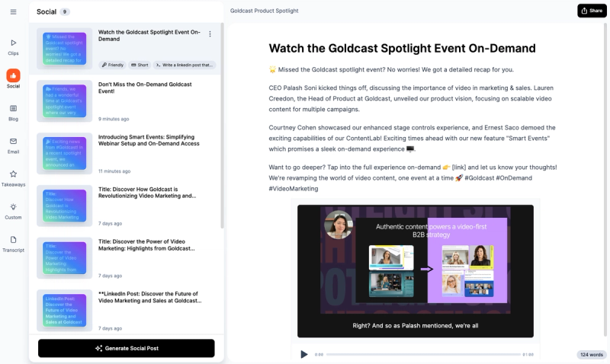Open the hamburger menu icon

[x=13, y=11]
